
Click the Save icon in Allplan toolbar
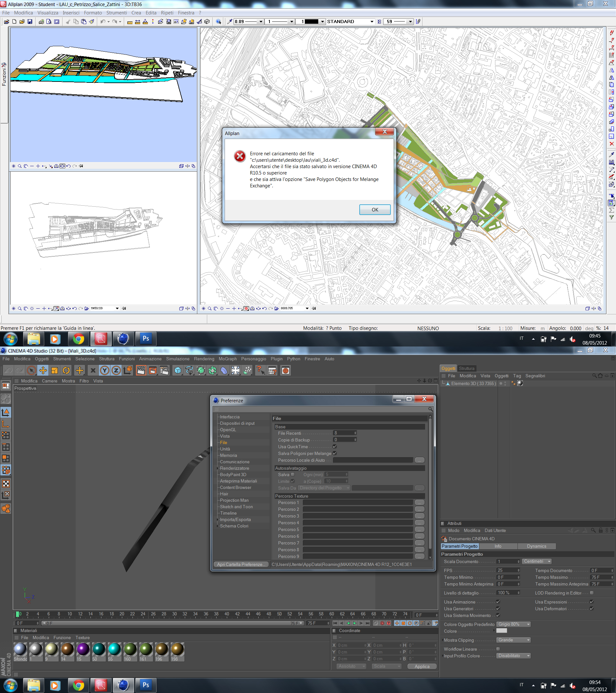tap(30, 22)
